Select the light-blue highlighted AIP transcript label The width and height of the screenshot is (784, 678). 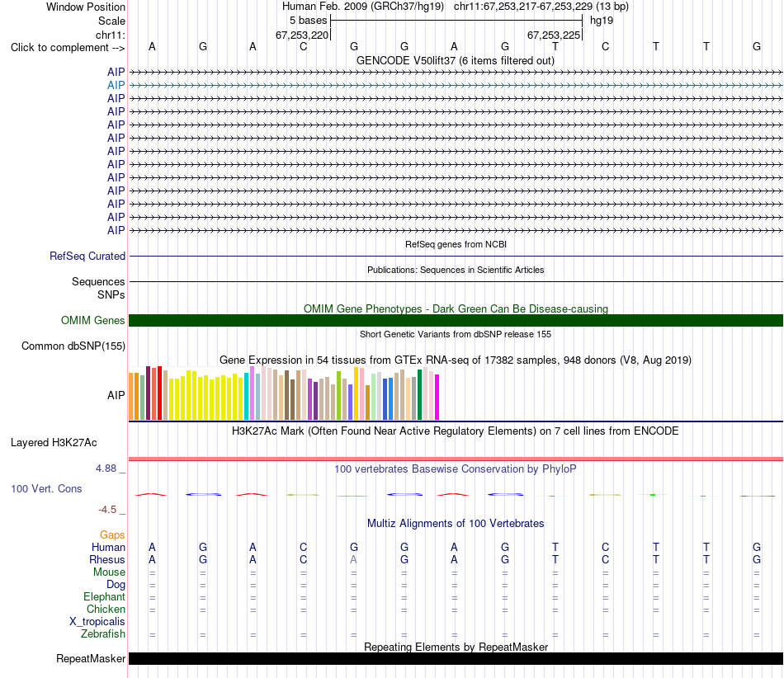(116, 86)
